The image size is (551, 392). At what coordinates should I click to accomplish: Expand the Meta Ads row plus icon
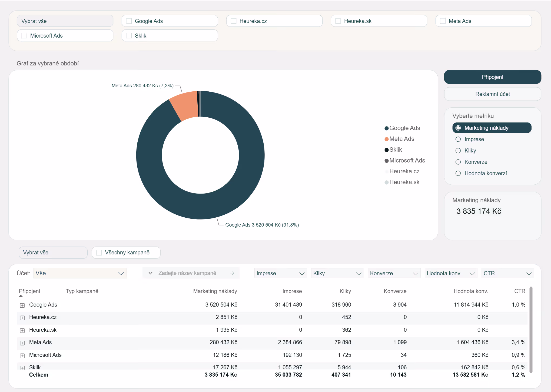tap(22, 343)
